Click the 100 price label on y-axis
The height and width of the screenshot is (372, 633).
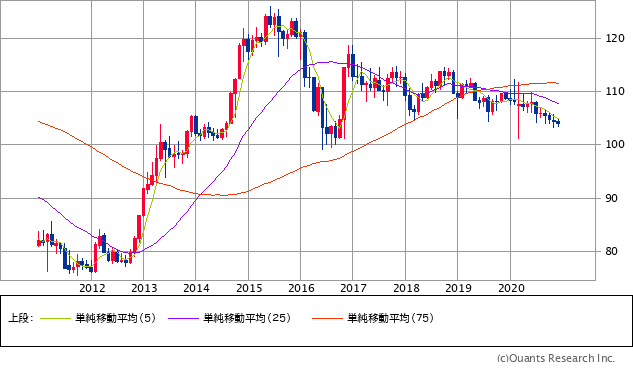pyautogui.click(x=615, y=144)
